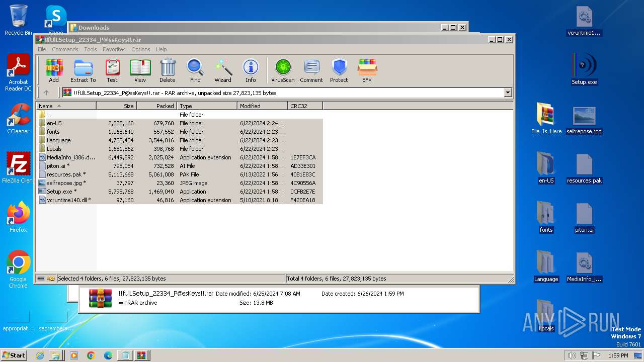Click the archive icon in Downloads details pane
The width and height of the screenshot is (644, 362).
[x=100, y=298]
